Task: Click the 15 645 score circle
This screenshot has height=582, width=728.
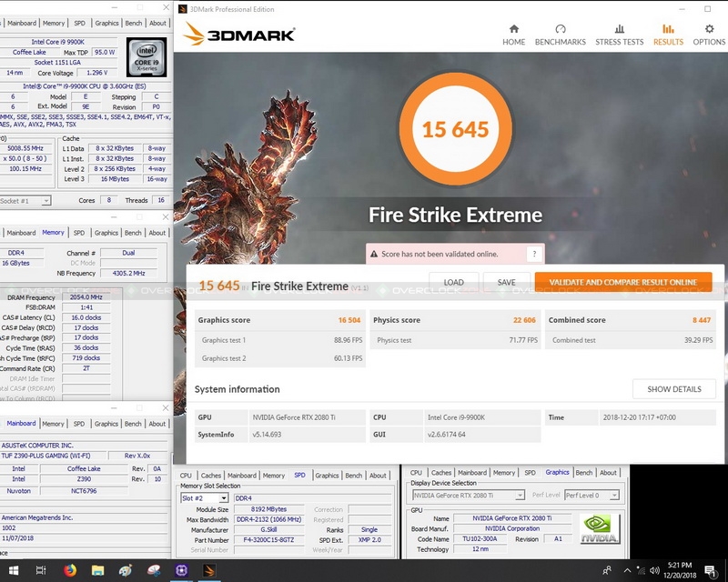Action: (x=456, y=128)
